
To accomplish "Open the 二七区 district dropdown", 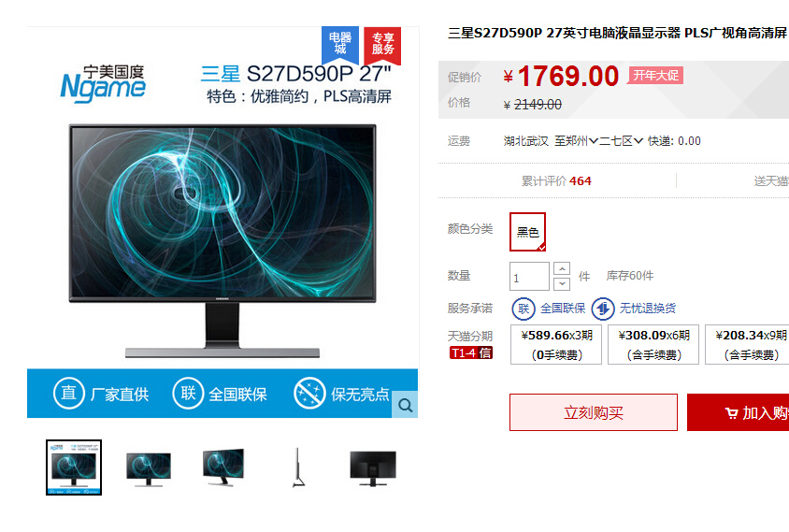I will coord(621,141).
